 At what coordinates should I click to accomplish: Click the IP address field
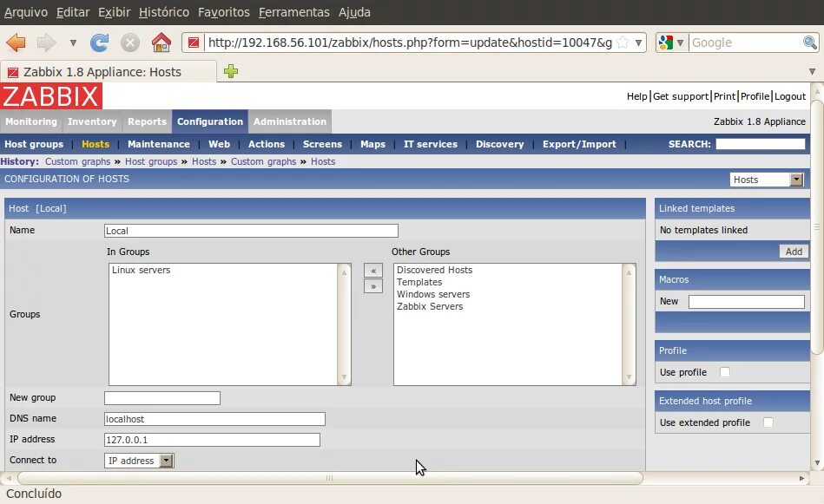[x=212, y=440]
